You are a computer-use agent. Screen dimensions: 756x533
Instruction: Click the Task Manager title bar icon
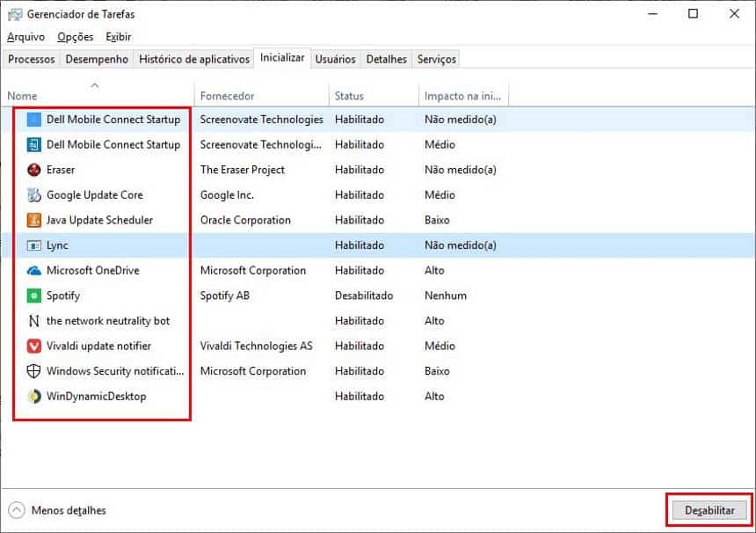[15, 14]
